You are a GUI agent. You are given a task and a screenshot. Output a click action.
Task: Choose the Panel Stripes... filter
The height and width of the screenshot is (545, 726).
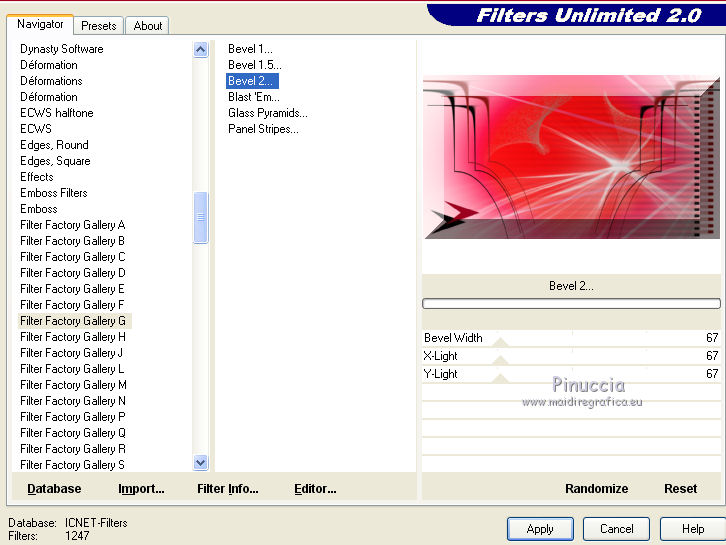263,129
